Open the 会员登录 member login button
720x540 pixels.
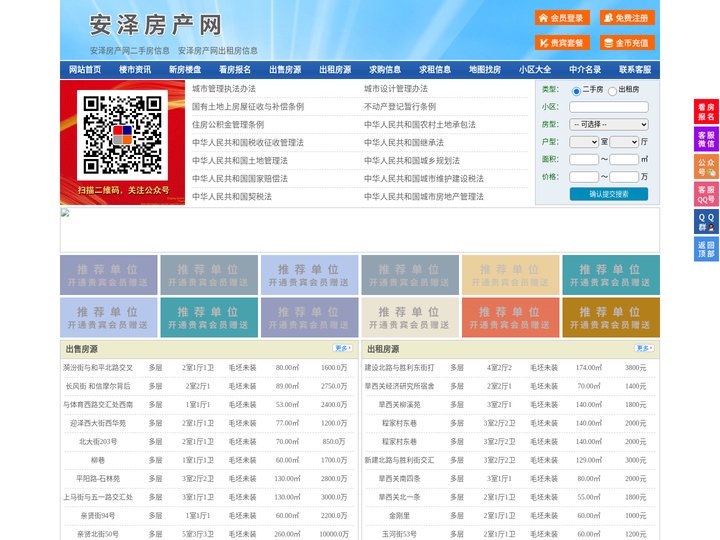[562, 18]
